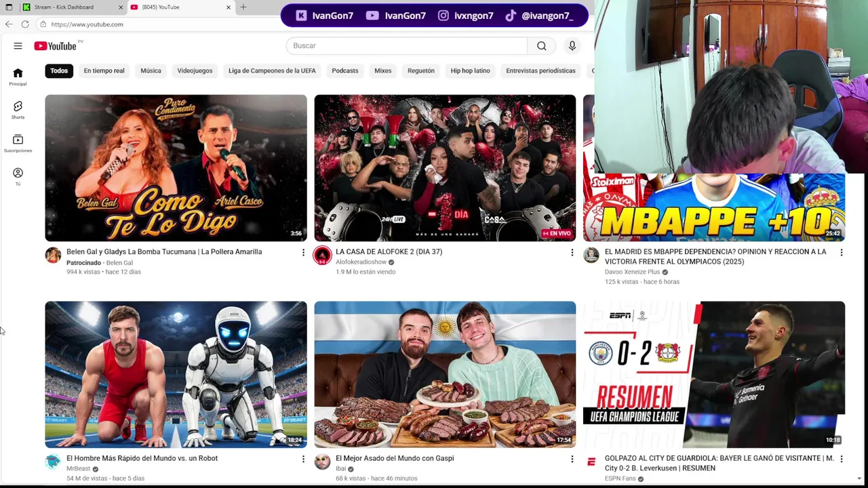Image resolution: width=868 pixels, height=488 pixels.
Task: Select the Podcasts filter chip
Action: (x=345, y=70)
